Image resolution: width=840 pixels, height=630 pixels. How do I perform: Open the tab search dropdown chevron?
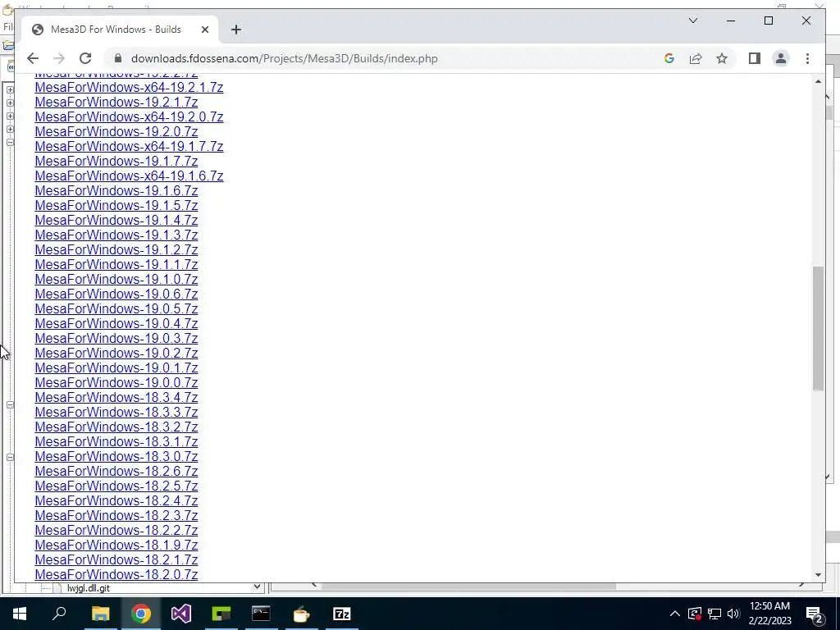692,21
